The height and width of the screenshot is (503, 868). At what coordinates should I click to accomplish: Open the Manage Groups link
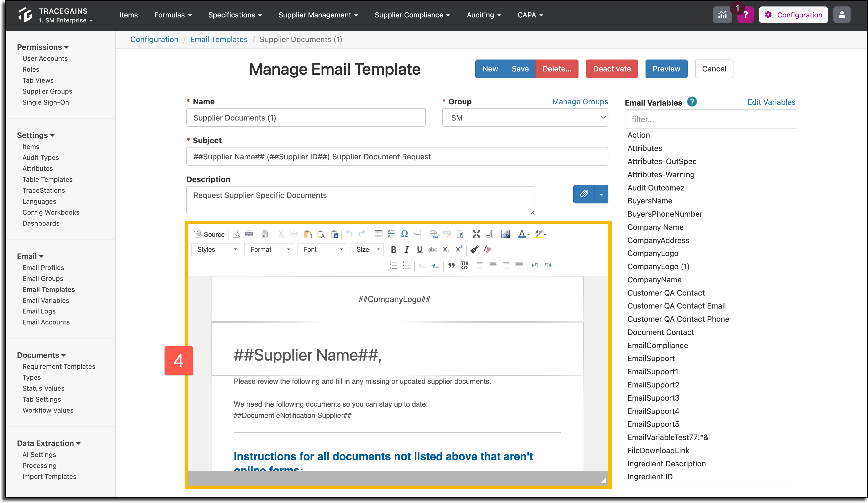(580, 102)
